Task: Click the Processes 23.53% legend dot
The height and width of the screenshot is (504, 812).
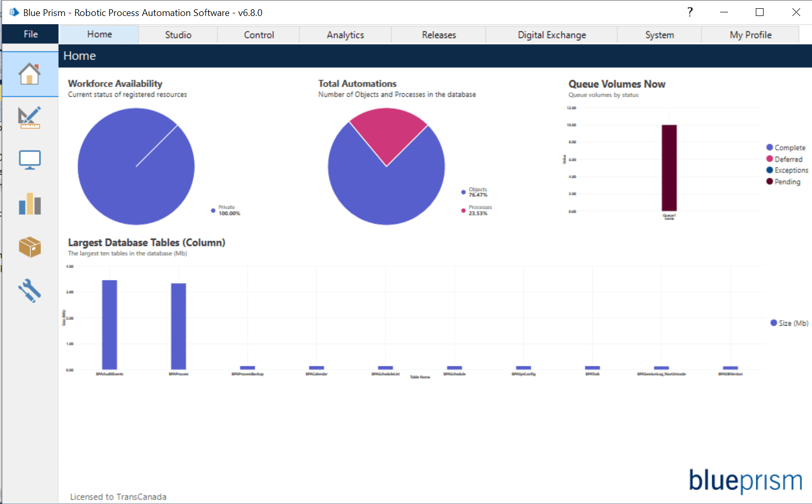Action: 463,210
